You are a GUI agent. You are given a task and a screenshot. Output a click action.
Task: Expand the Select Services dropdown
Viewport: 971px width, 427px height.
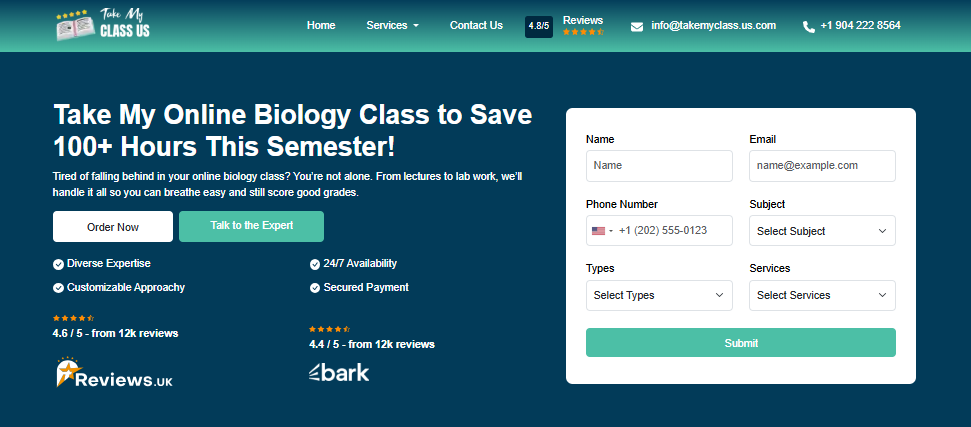click(x=822, y=296)
